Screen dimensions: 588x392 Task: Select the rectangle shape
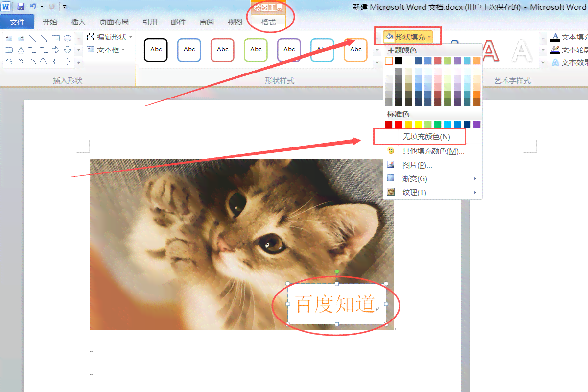coord(55,38)
